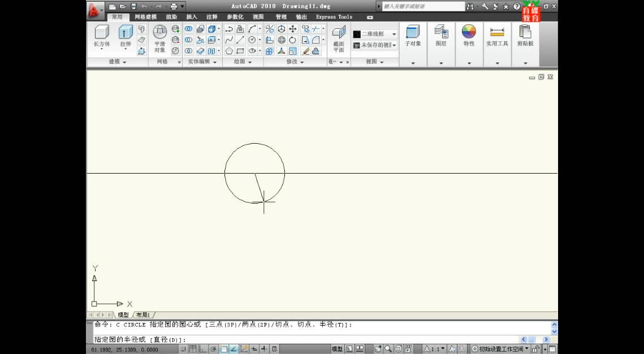This screenshot has height=354, width=644.
Task: Select the Polygon drawing tool
Action: pyautogui.click(x=229, y=51)
